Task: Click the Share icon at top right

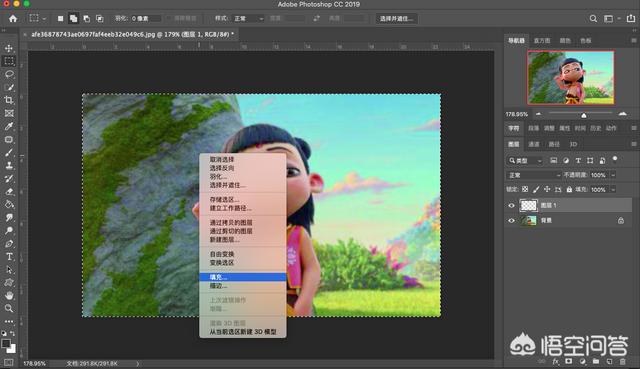Action: point(631,18)
